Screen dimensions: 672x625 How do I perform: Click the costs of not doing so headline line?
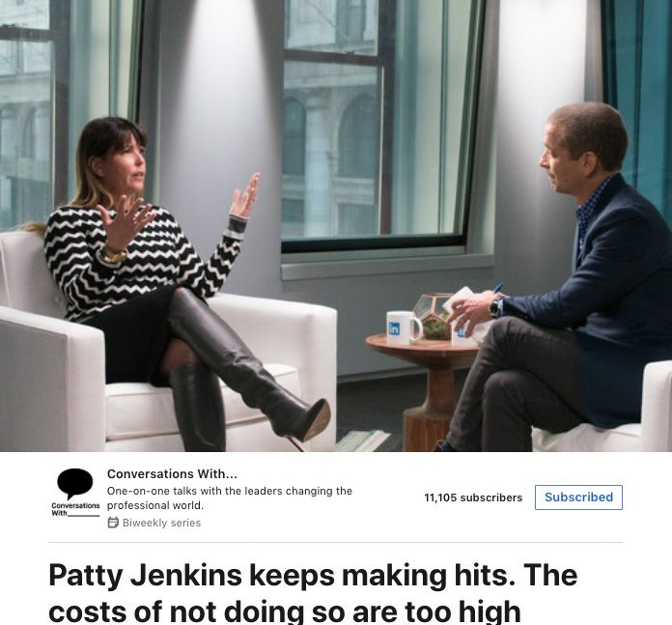(285, 611)
